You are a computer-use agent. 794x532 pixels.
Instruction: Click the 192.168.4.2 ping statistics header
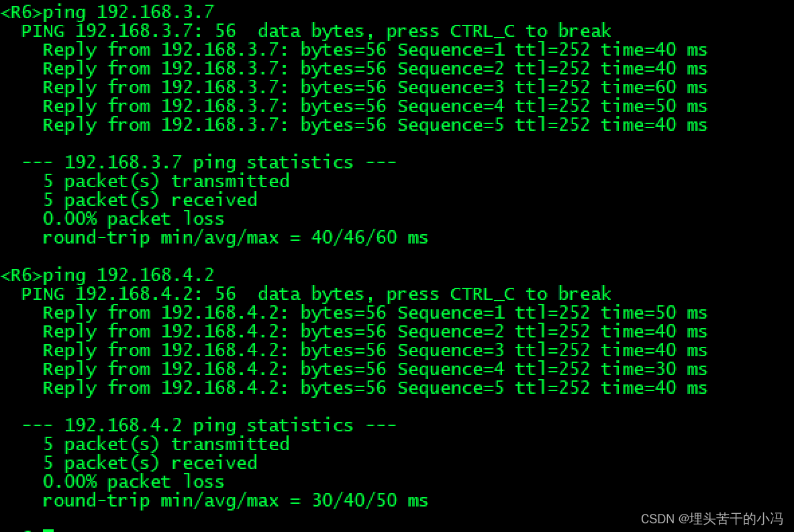(209, 426)
